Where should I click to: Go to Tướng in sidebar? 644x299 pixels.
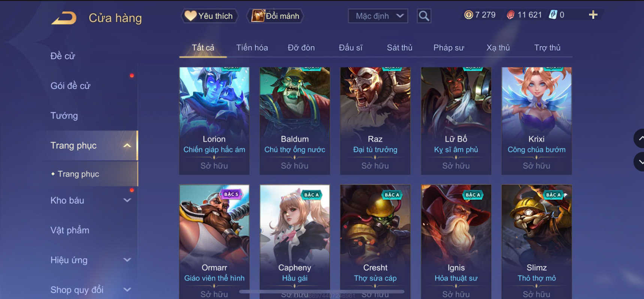point(64,116)
